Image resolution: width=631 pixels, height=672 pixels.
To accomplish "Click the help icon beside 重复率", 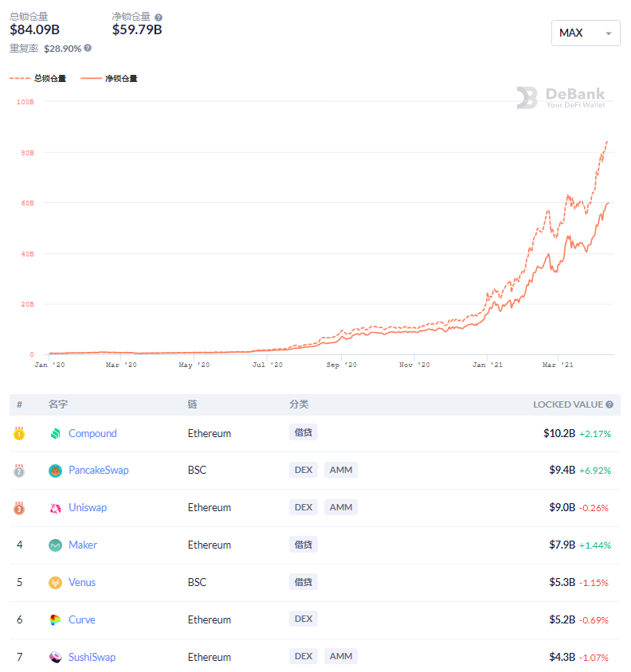I will pyautogui.click(x=88, y=48).
